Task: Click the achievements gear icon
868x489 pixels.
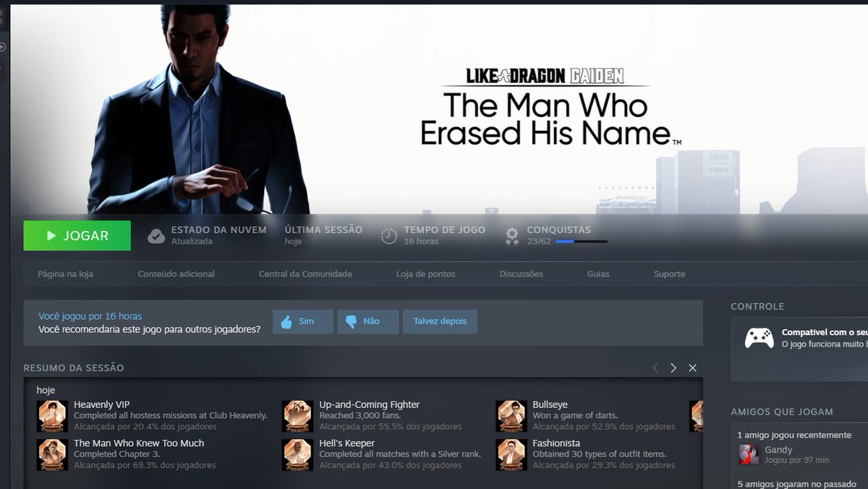Action: pyautogui.click(x=512, y=236)
